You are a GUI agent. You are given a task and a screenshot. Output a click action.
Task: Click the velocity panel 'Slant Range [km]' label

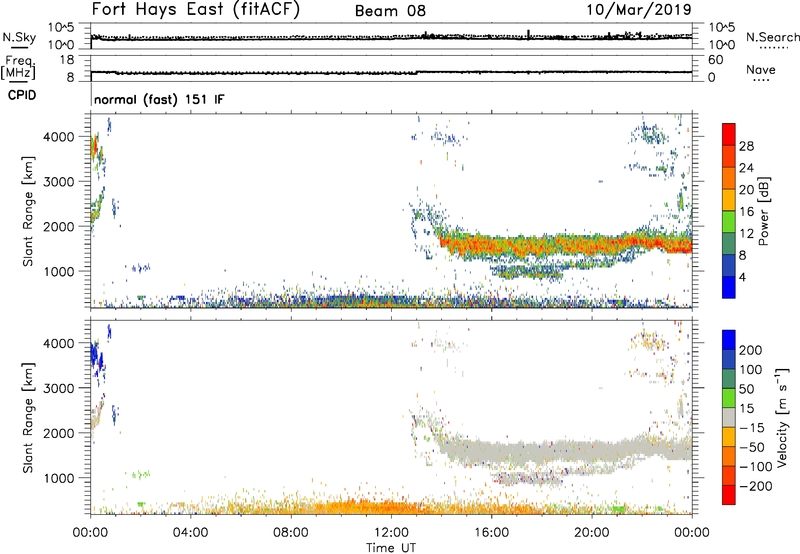[28, 418]
